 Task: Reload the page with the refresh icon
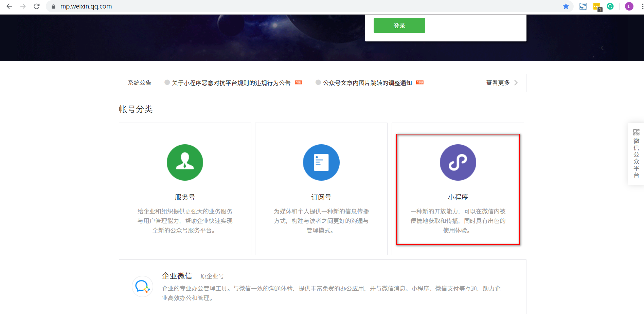tap(37, 6)
